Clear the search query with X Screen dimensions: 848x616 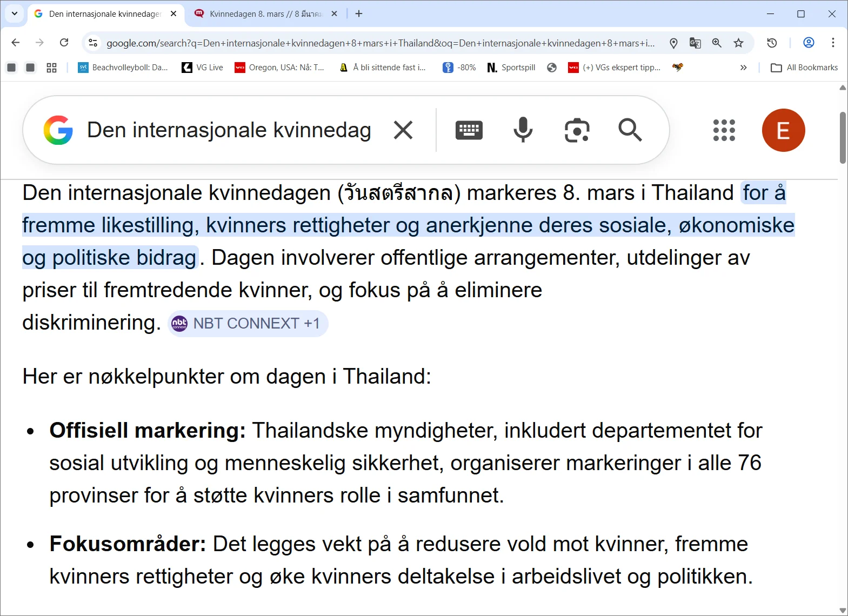coord(403,130)
